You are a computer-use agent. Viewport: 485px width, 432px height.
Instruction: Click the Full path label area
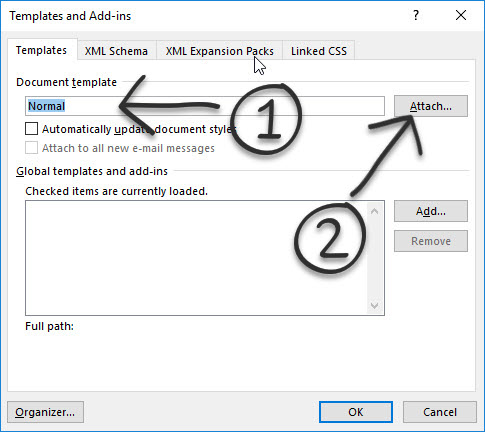(49, 326)
